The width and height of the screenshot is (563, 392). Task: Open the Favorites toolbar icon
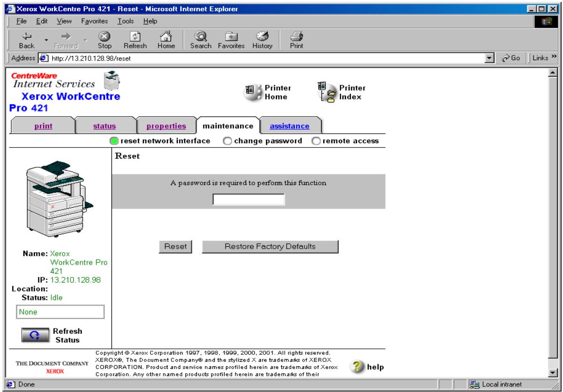(231, 40)
